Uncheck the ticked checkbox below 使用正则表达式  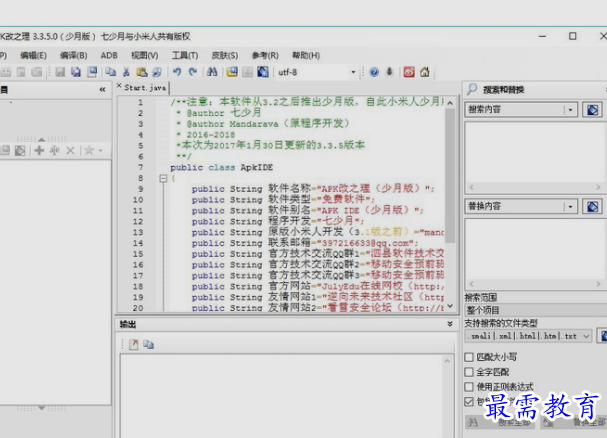pos(469,402)
